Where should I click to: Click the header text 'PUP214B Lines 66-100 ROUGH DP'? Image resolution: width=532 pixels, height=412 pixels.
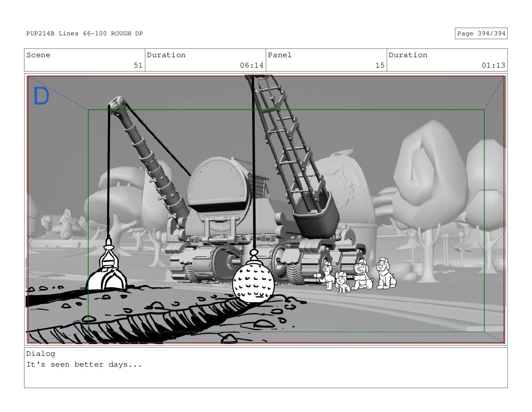(85, 34)
